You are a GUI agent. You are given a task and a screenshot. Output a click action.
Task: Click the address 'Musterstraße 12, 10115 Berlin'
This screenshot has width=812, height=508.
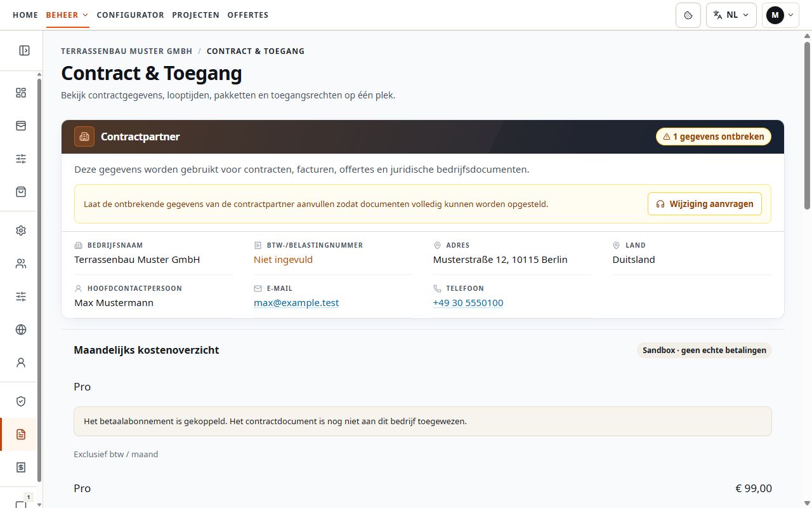500,260
